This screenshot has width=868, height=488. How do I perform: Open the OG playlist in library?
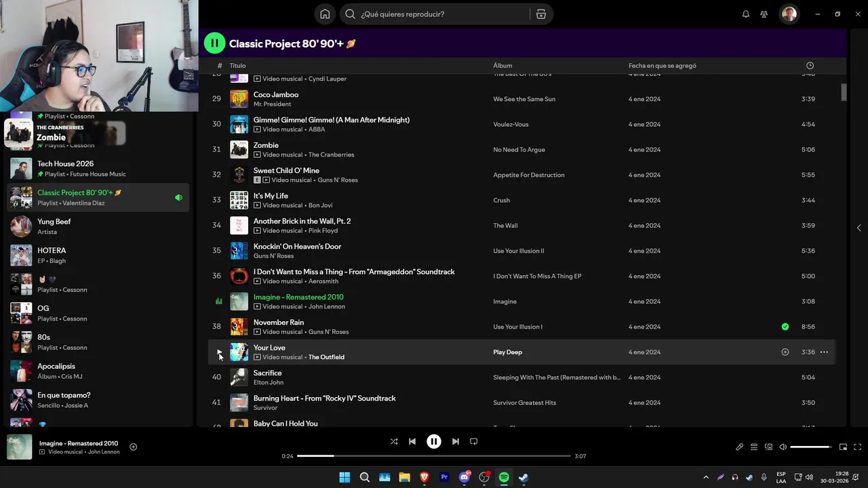point(98,313)
